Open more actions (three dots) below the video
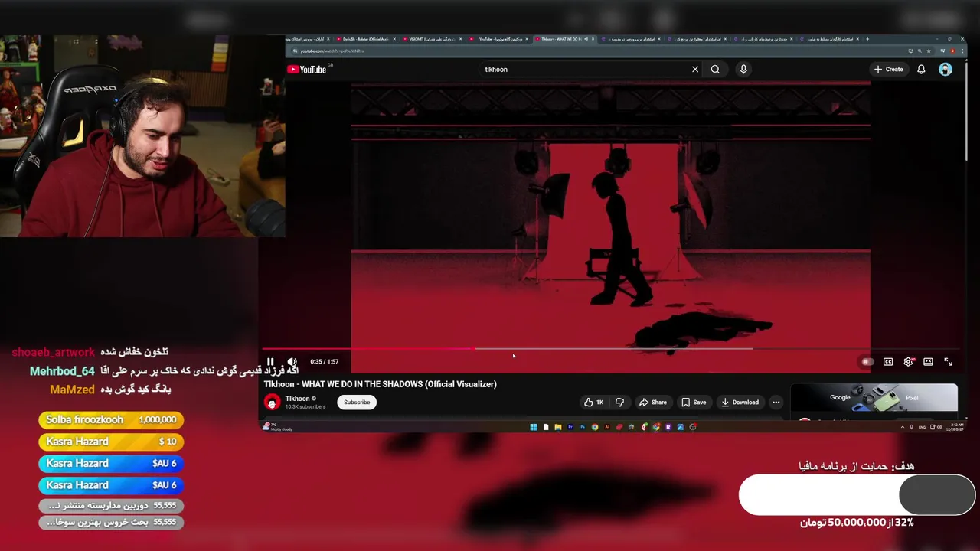 tap(776, 403)
